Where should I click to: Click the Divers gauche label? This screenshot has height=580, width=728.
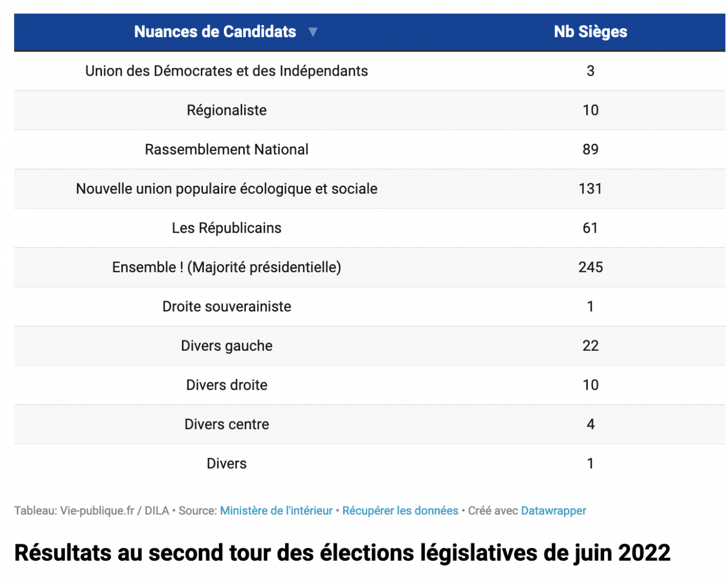coord(227,346)
